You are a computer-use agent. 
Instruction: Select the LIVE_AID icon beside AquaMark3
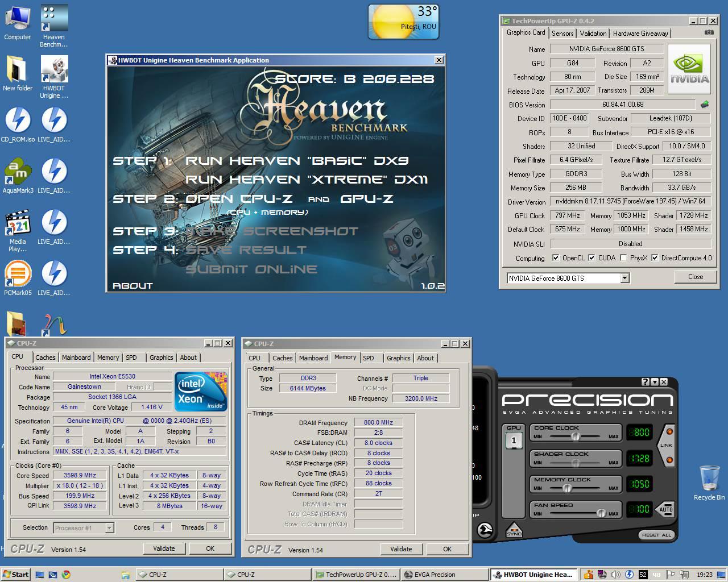click(54, 176)
